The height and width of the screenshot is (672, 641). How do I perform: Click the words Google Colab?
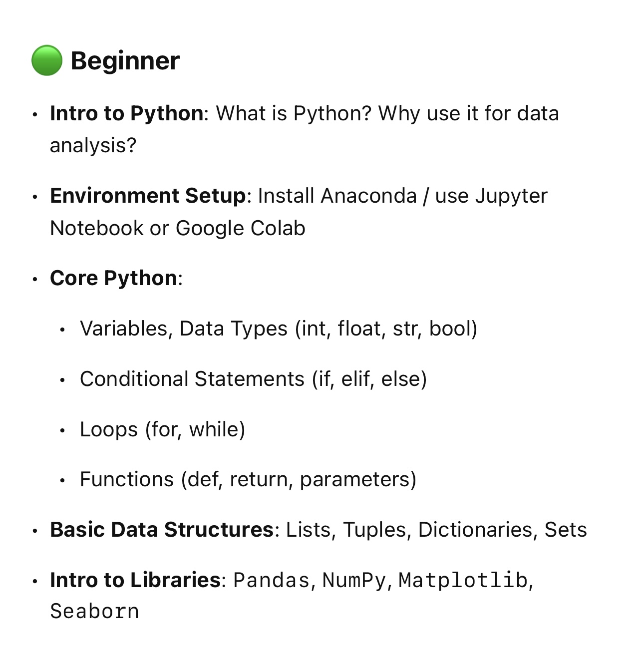pyautogui.click(x=241, y=229)
